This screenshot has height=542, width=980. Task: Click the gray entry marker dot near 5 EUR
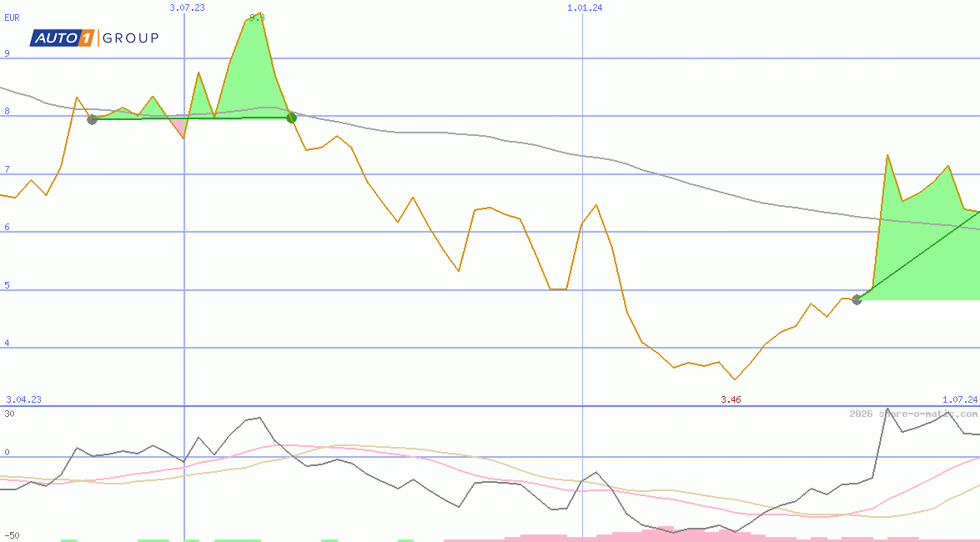click(857, 299)
